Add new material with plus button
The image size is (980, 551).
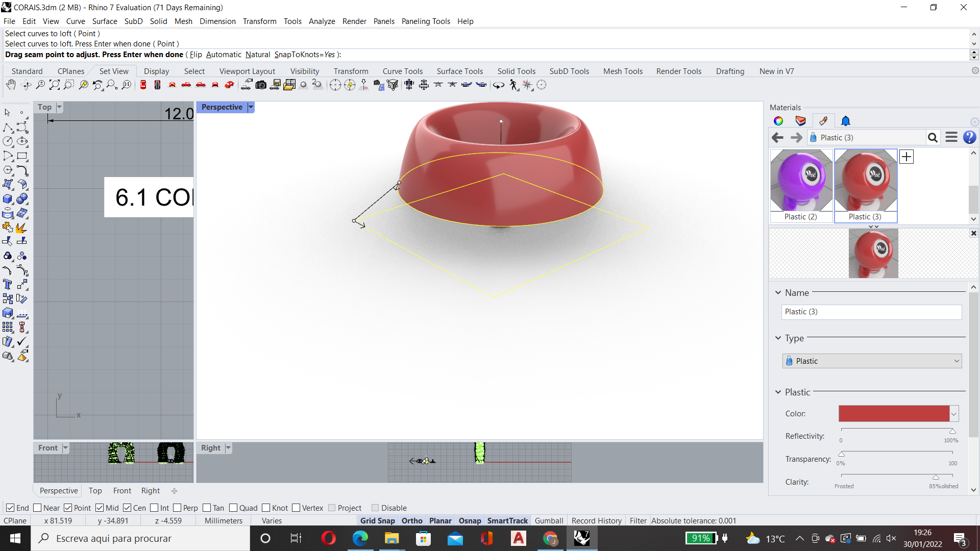tap(906, 157)
